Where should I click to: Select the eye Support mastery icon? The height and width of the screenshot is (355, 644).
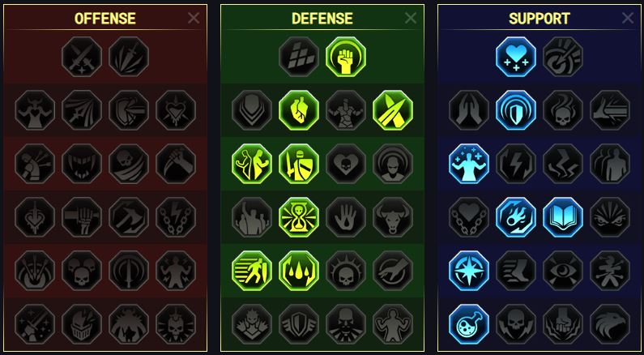coord(563,271)
